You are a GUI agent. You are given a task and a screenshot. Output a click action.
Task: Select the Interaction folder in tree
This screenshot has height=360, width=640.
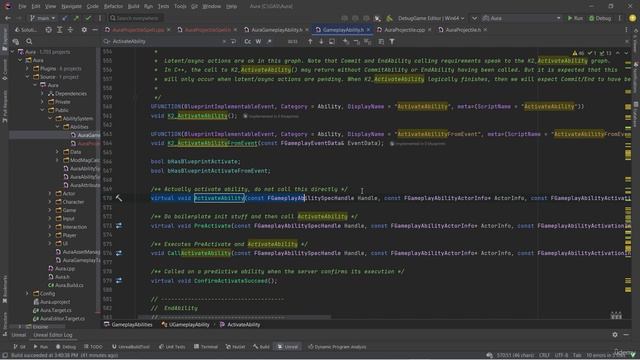(74, 227)
